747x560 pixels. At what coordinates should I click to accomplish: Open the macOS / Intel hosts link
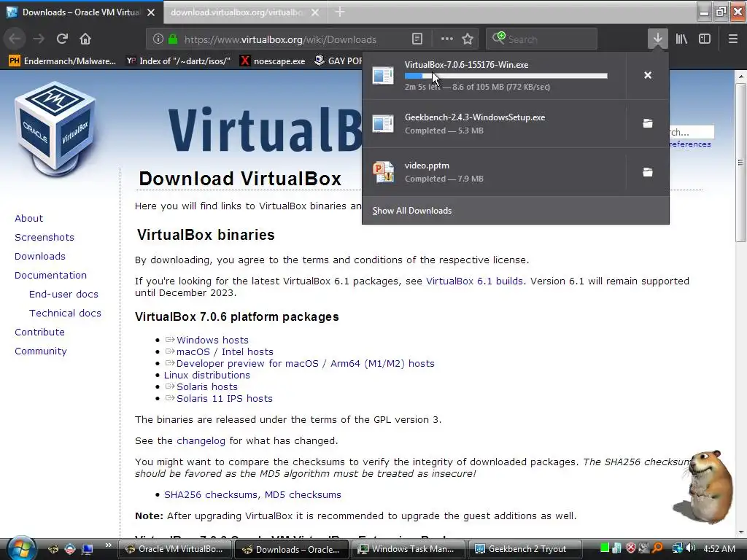coord(225,351)
